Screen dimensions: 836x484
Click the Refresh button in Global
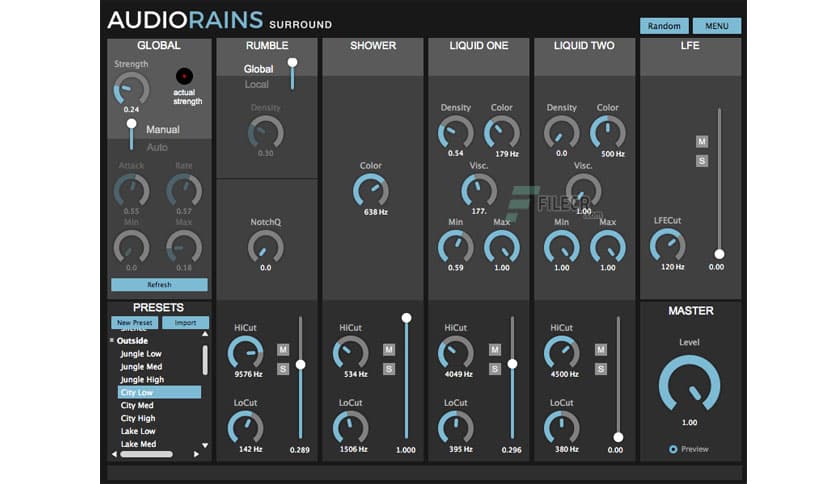(159, 285)
